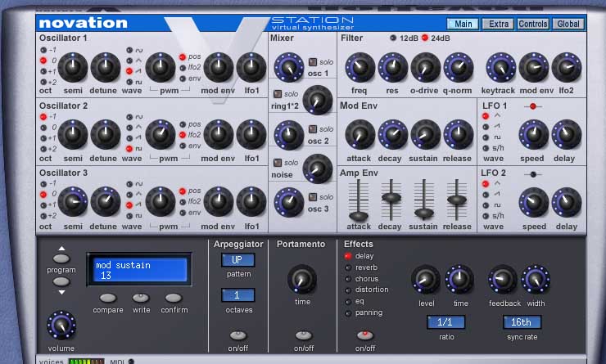This screenshot has width=606, height=364.
Task: Set Oscillator 1 octave to +2
Action: point(43,82)
